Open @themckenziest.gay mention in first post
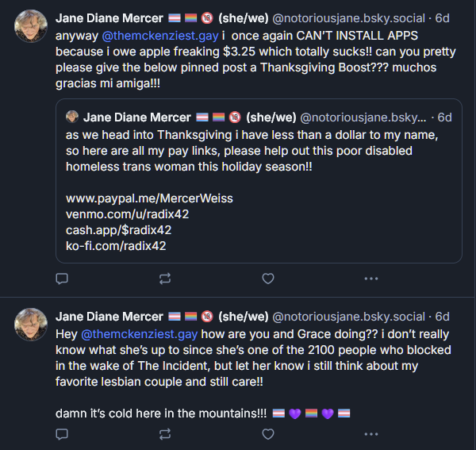The width and height of the screenshot is (476, 450). click(162, 37)
